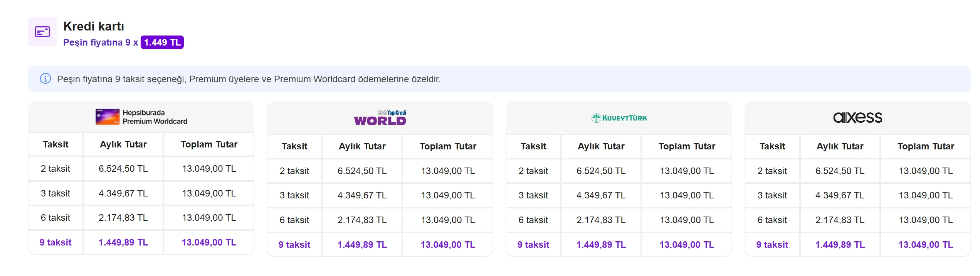Click the credit card icon
This screenshot has width=980, height=276.
click(42, 32)
